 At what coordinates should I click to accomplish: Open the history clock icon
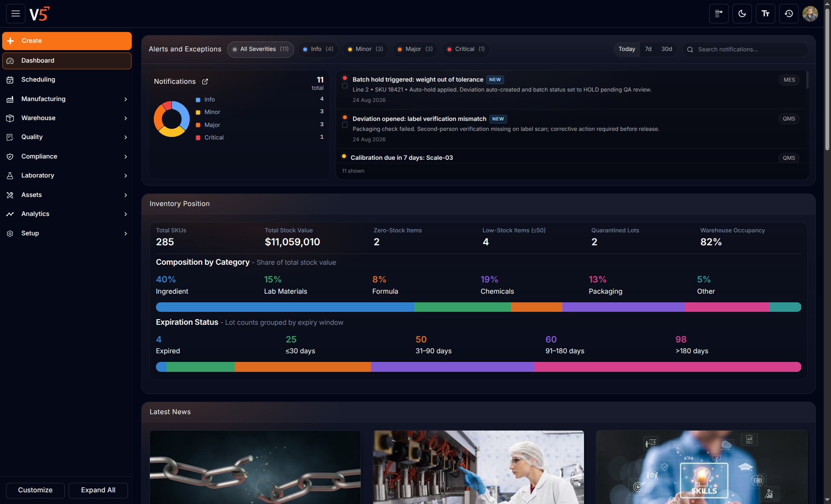pos(789,13)
